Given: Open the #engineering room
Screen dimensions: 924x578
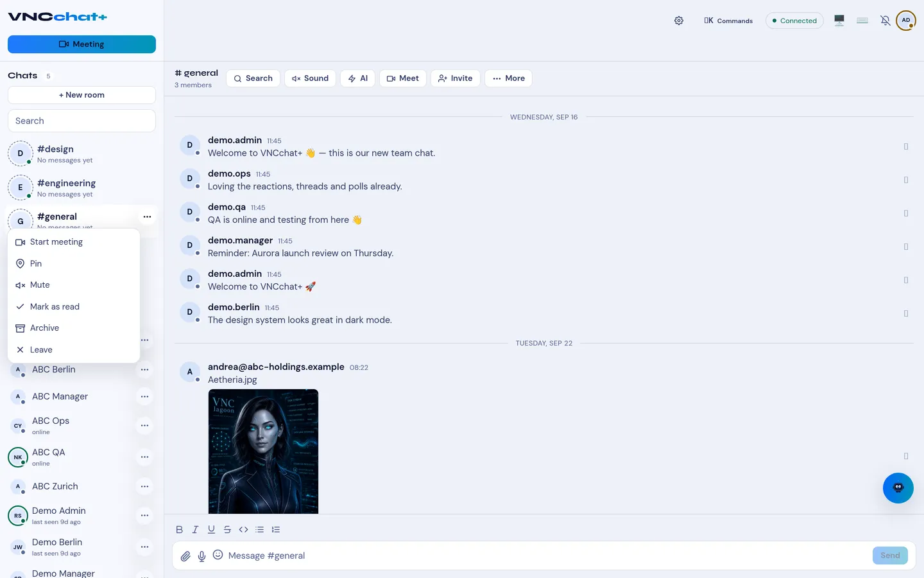Looking at the screenshot, I should coord(81,188).
